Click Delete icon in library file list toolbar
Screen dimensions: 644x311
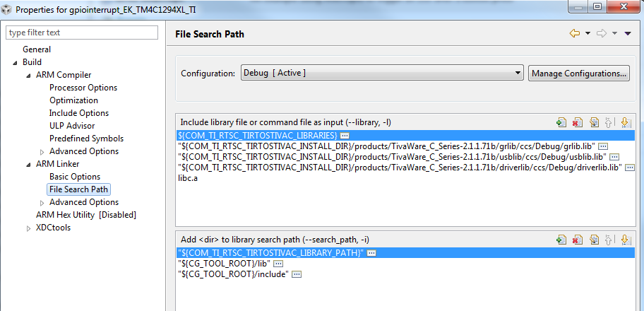pos(578,122)
